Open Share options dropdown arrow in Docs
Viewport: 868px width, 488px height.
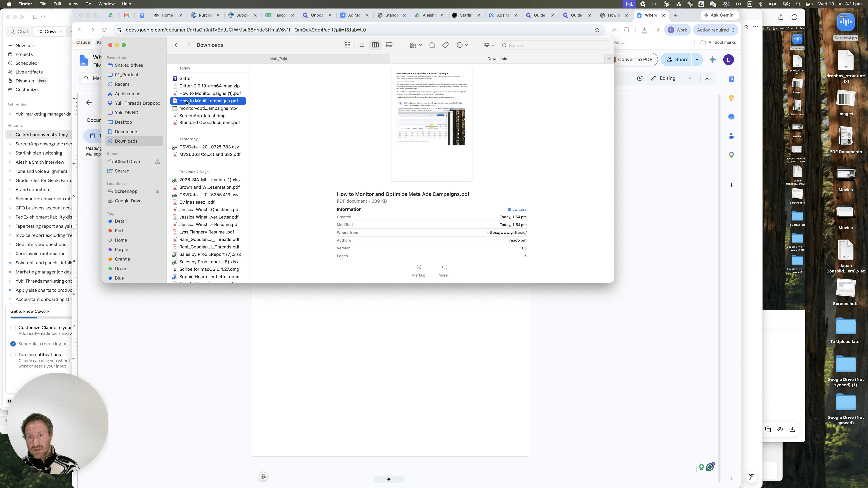[x=697, y=60]
